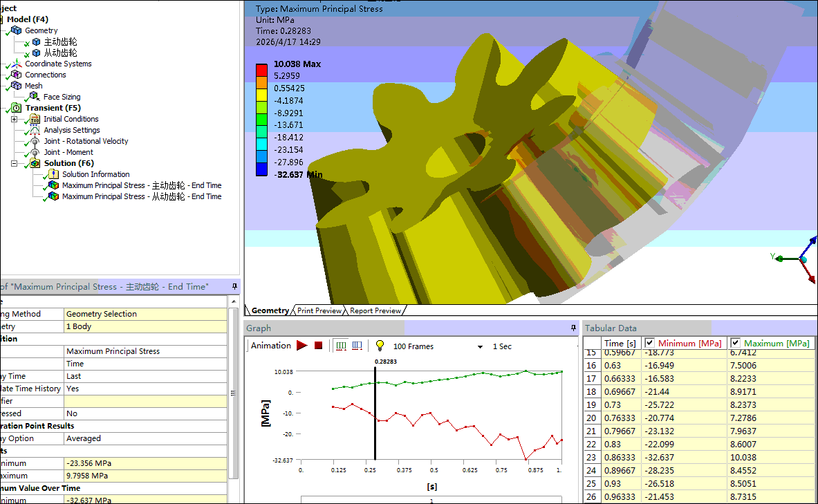818x504 pixels.
Task: Select the Mesh icon in tree
Action: pos(17,86)
